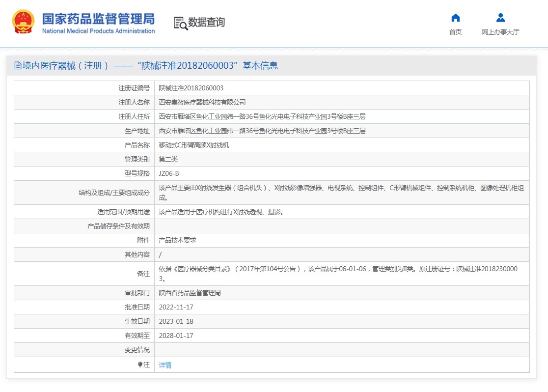
Task: Click the 生产地址 label
Action: [137, 131]
